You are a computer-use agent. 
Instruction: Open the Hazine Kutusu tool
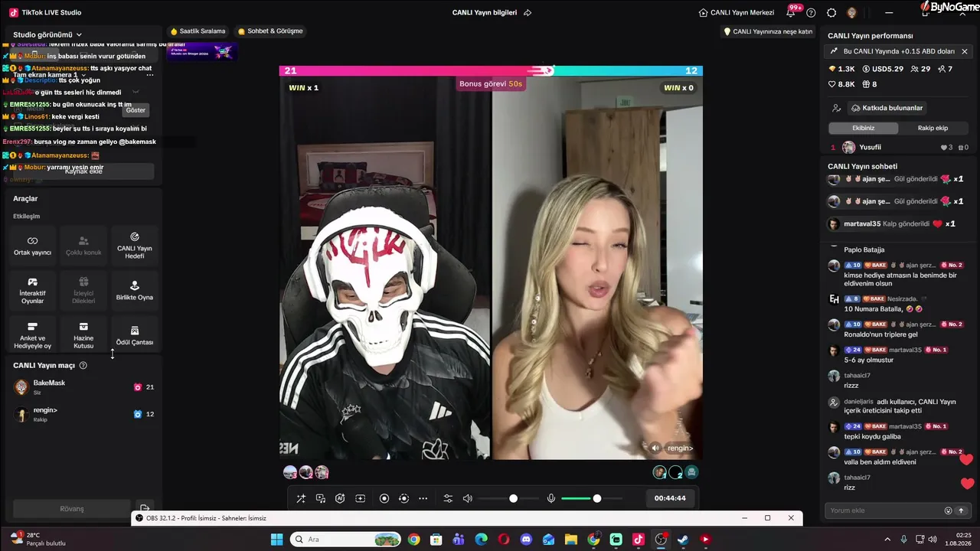click(x=83, y=335)
